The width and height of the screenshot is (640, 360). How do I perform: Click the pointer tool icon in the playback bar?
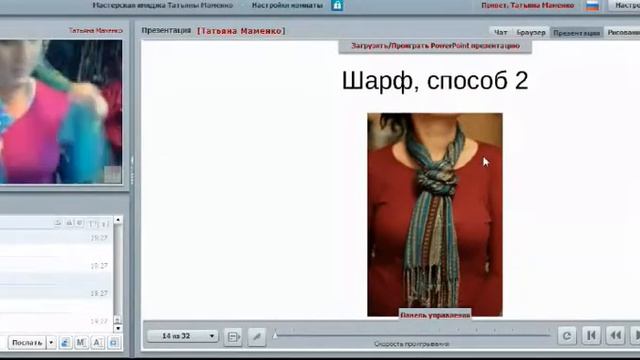(257, 337)
